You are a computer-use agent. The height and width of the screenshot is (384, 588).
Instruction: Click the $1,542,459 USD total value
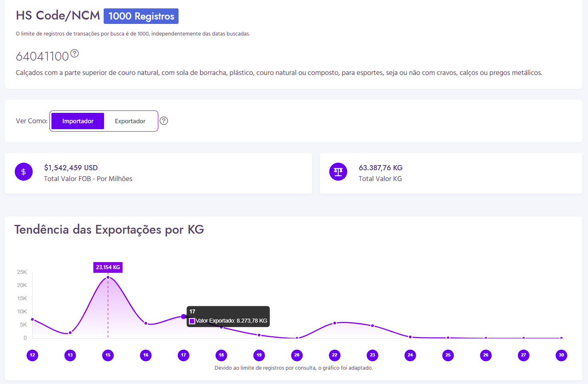click(71, 168)
